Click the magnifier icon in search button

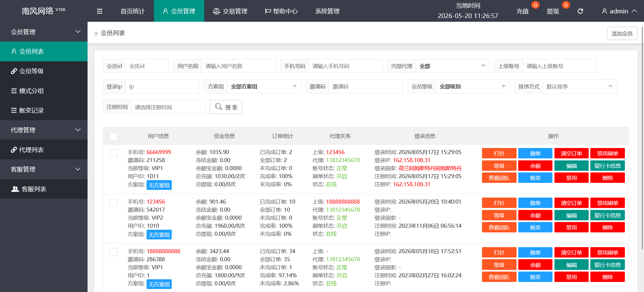point(218,106)
